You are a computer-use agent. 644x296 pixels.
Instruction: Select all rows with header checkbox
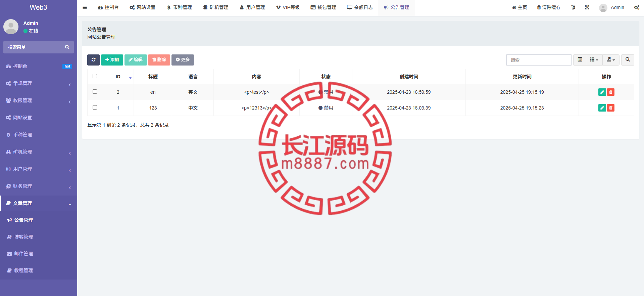(x=95, y=76)
